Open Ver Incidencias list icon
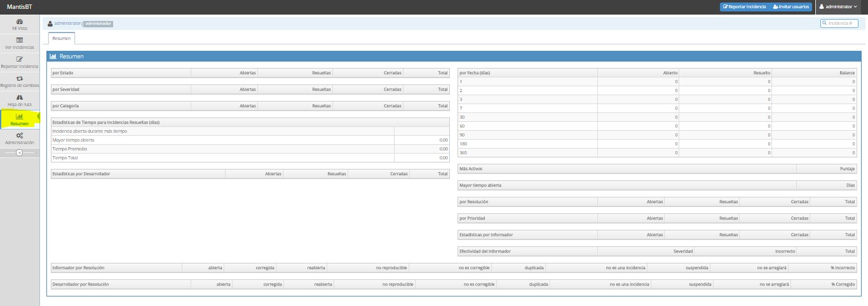This screenshot has width=868, height=306. [x=20, y=41]
